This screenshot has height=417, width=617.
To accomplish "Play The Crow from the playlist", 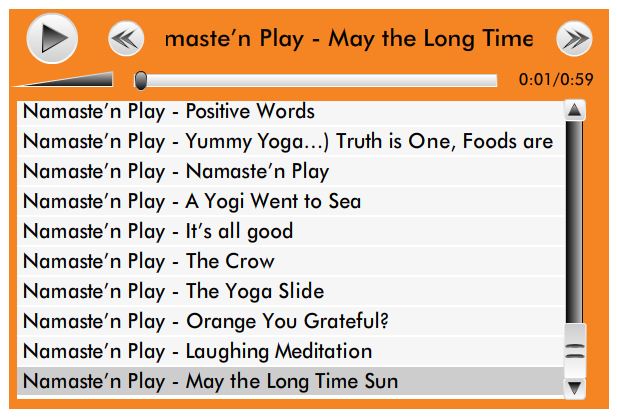I will coord(148,261).
